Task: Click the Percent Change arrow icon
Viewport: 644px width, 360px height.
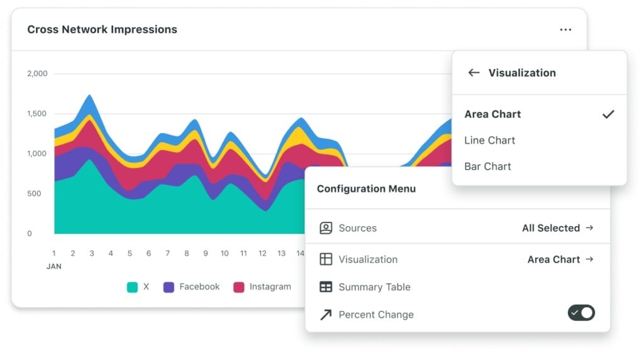Action: pos(326,315)
